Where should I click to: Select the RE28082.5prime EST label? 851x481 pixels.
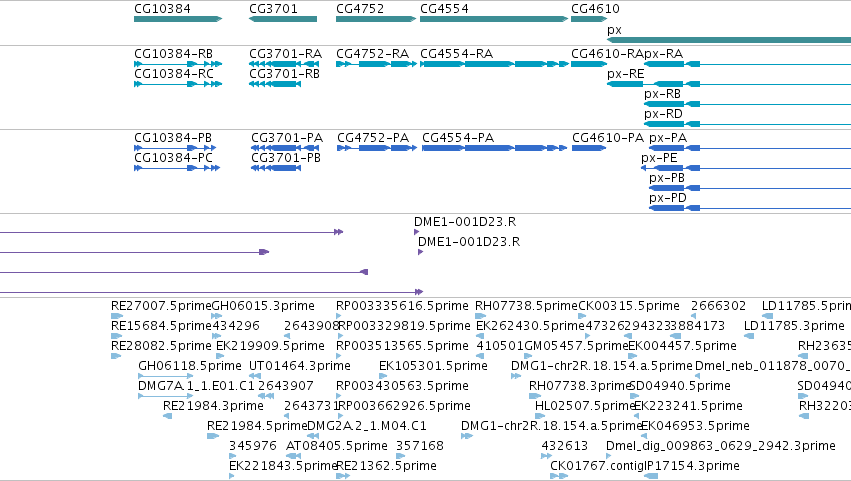[161, 346]
